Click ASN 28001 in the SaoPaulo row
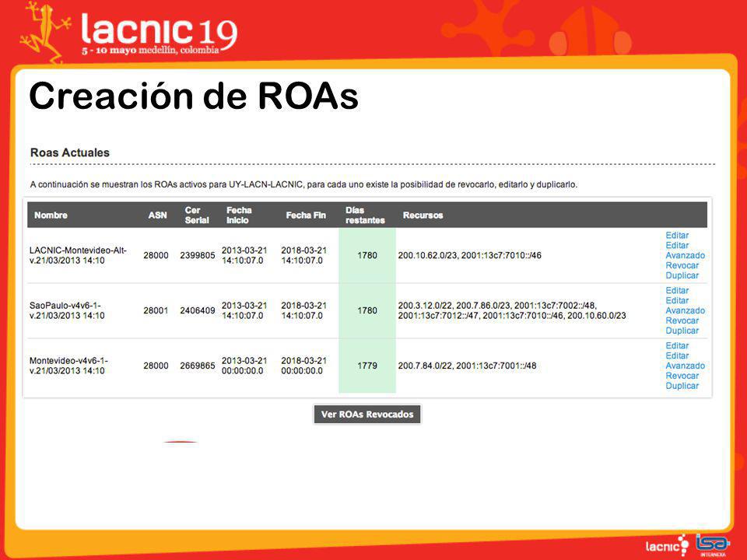This screenshot has height=560, width=747. click(156, 310)
